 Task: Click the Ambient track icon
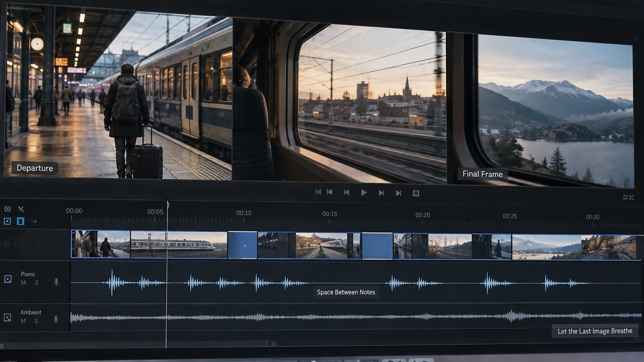[7, 317]
